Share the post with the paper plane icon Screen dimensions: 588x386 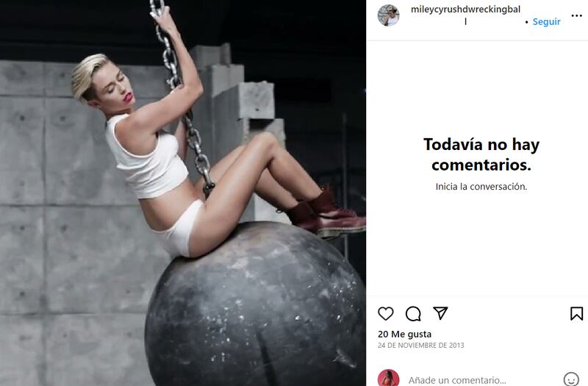440,313
